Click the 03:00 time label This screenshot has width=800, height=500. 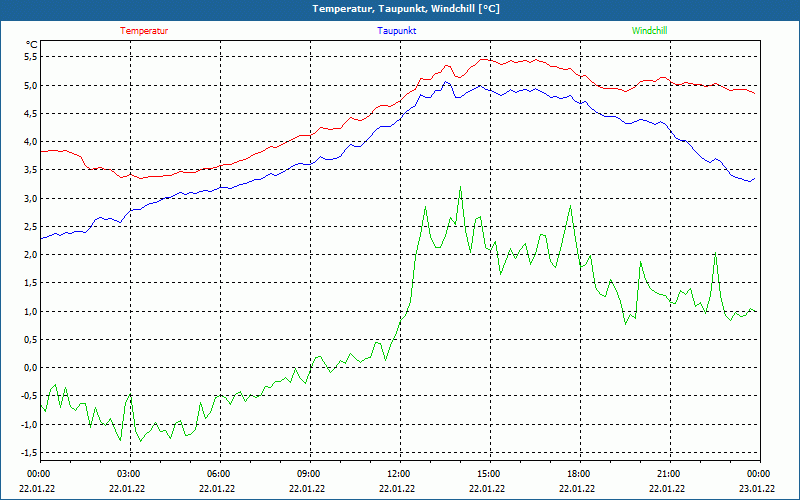pos(130,474)
